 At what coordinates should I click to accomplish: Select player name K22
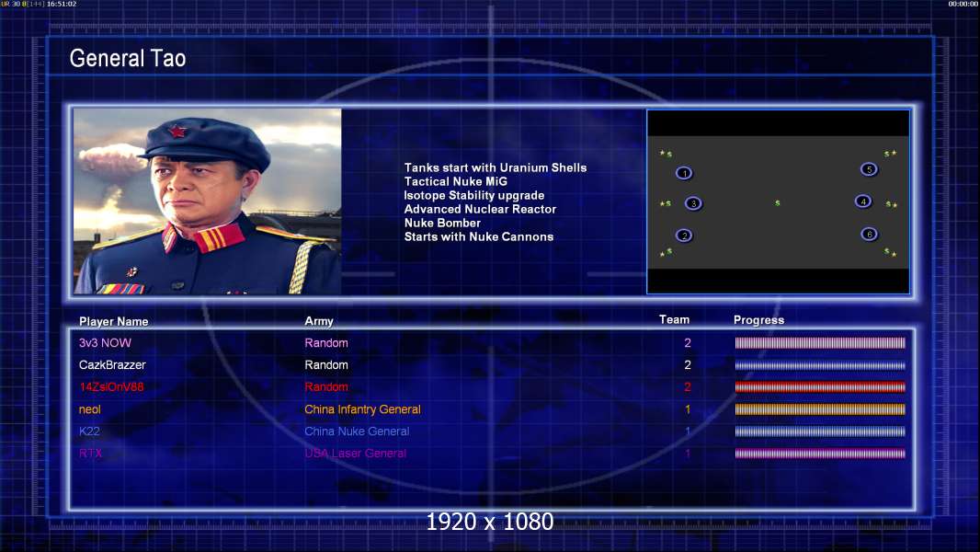pos(89,431)
